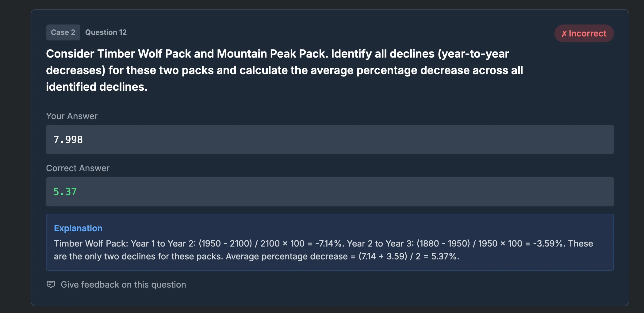
Task: Select the correct answer value 5.37
Action: pos(65,192)
